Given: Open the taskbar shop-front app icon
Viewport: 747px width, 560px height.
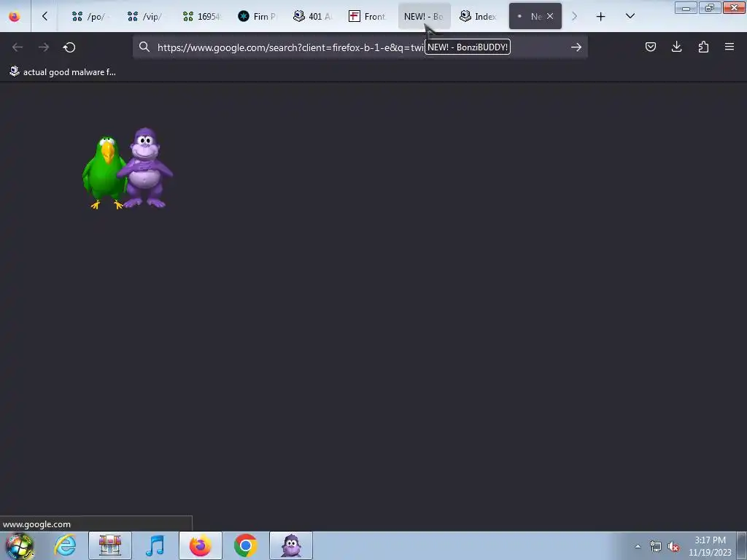Looking at the screenshot, I should pos(110,545).
